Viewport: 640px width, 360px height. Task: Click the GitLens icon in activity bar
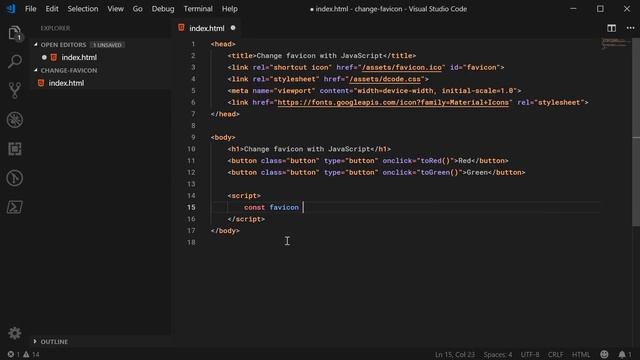(15, 178)
